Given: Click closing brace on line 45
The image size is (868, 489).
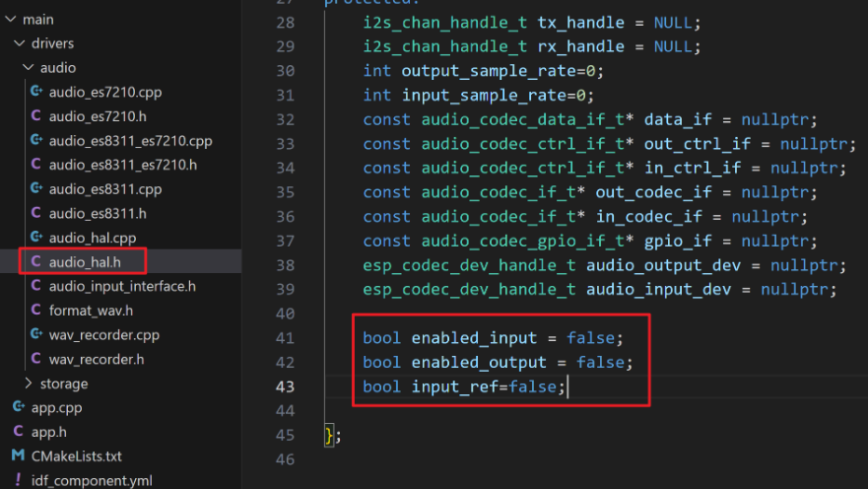Looking at the screenshot, I should (x=329, y=436).
